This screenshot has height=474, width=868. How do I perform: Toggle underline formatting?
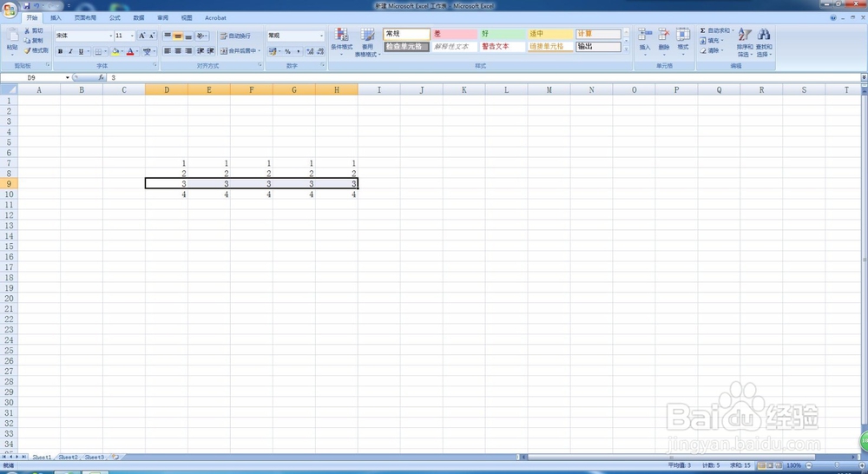click(x=81, y=51)
